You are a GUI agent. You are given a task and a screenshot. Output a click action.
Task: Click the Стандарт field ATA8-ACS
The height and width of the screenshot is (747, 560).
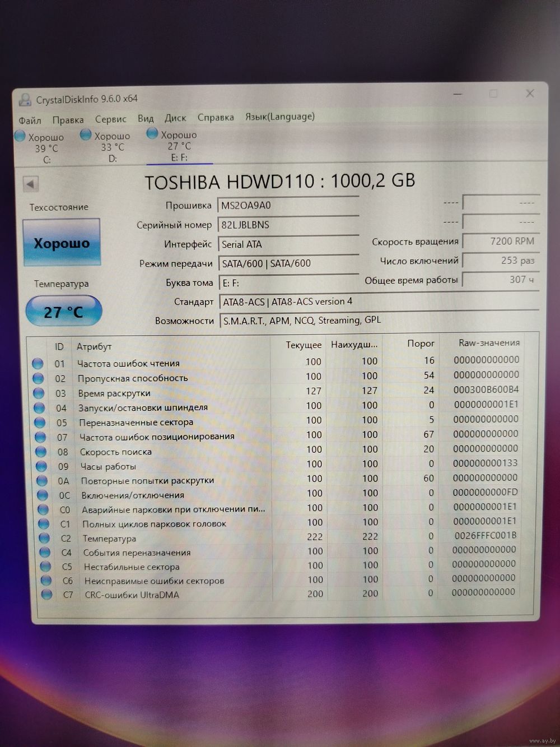(379, 301)
